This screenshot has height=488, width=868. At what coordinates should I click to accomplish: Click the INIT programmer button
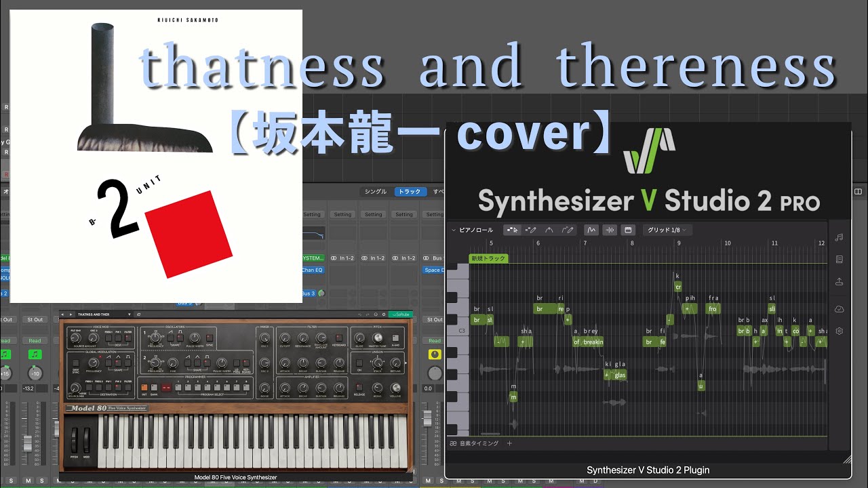tap(144, 388)
